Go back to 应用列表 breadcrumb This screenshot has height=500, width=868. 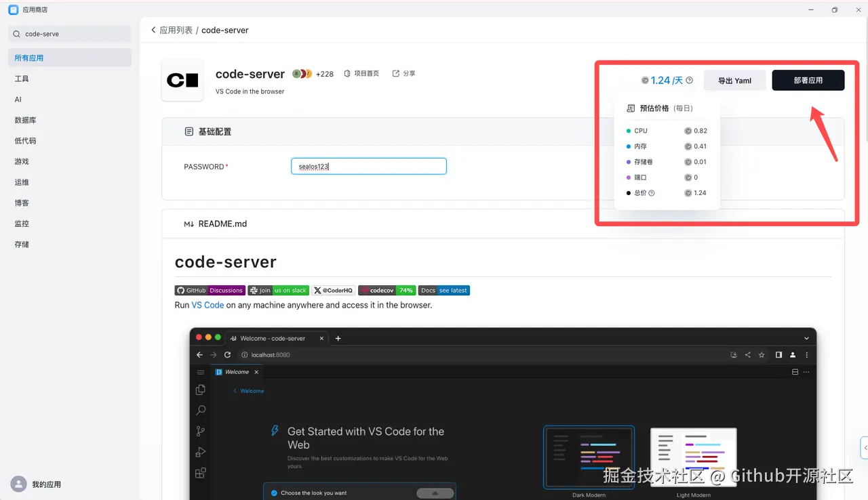point(176,30)
